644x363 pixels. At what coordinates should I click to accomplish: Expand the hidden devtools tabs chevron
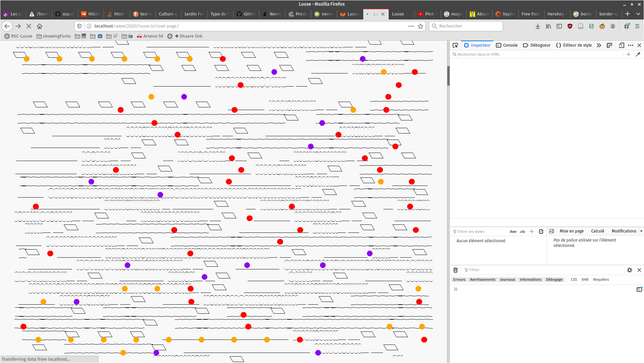[x=599, y=45]
